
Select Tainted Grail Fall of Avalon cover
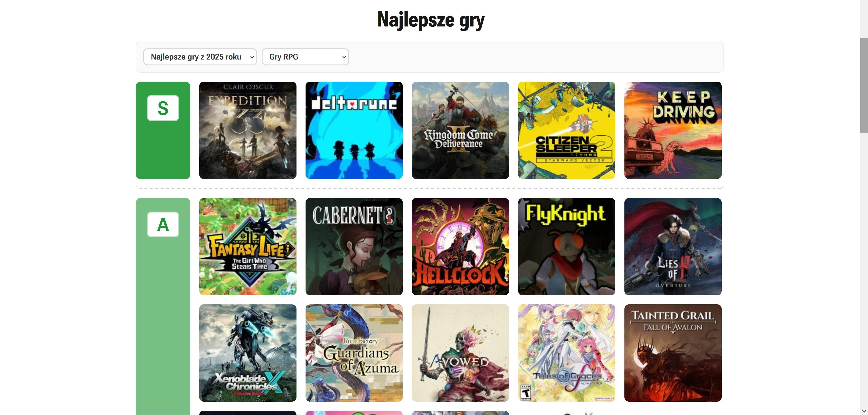click(x=673, y=353)
